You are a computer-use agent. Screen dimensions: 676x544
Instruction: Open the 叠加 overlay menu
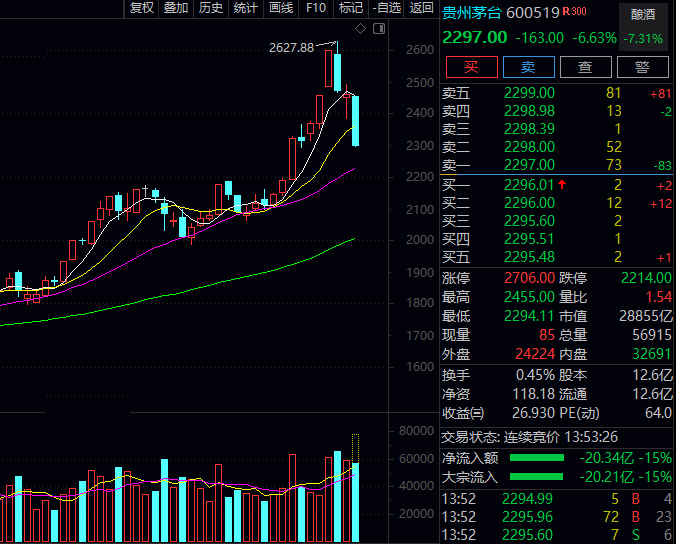176,8
